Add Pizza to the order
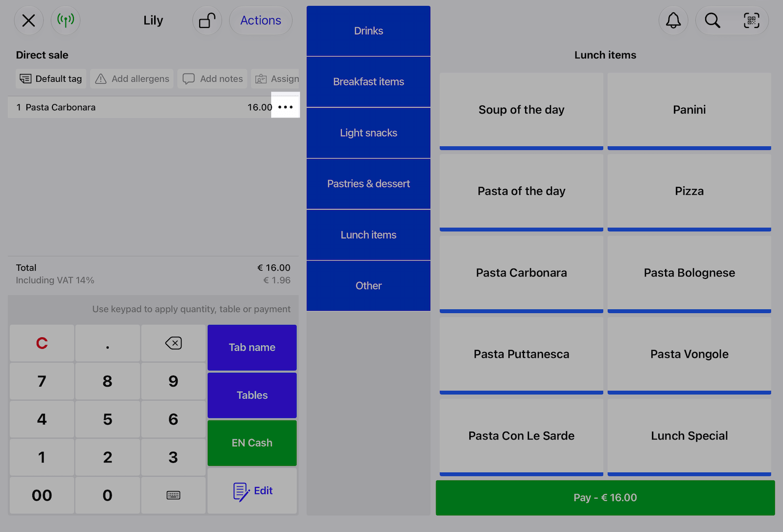783x532 pixels. point(690,192)
